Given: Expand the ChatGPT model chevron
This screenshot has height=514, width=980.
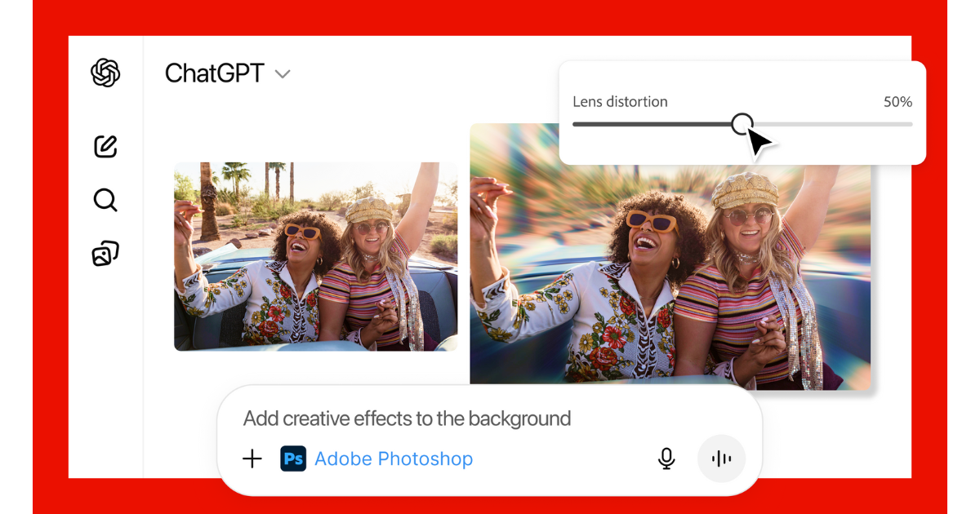Looking at the screenshot, I should coord(283,74).
